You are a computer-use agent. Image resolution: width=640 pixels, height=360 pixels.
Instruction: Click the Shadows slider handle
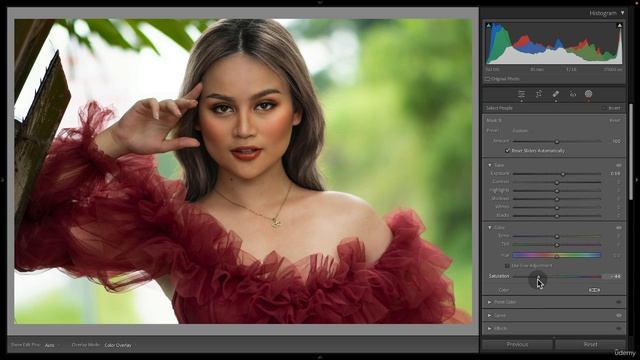557,199
